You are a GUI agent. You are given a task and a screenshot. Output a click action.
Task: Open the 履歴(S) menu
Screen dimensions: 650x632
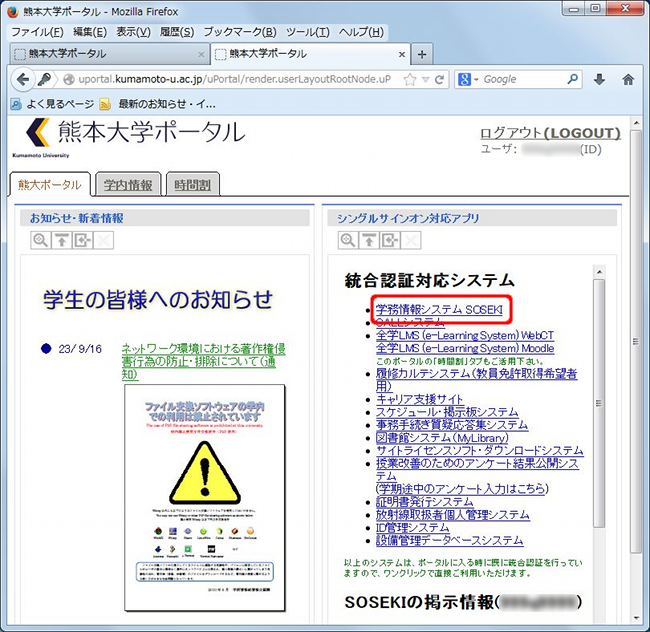pos(177,32)
